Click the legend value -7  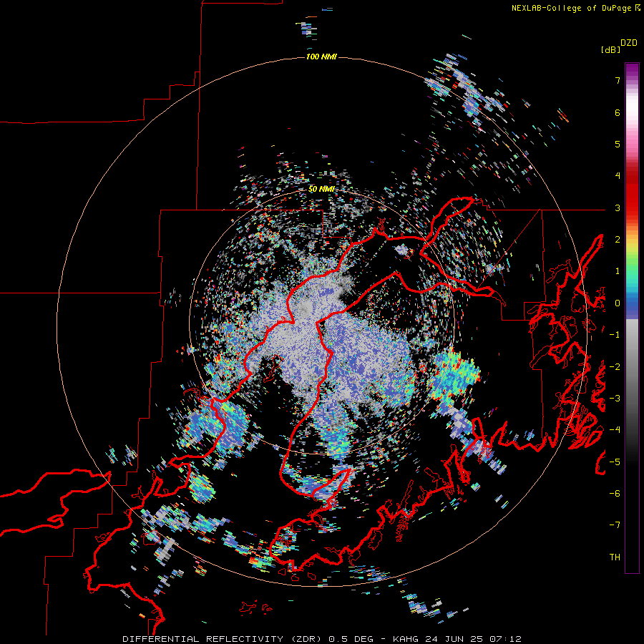615,525
